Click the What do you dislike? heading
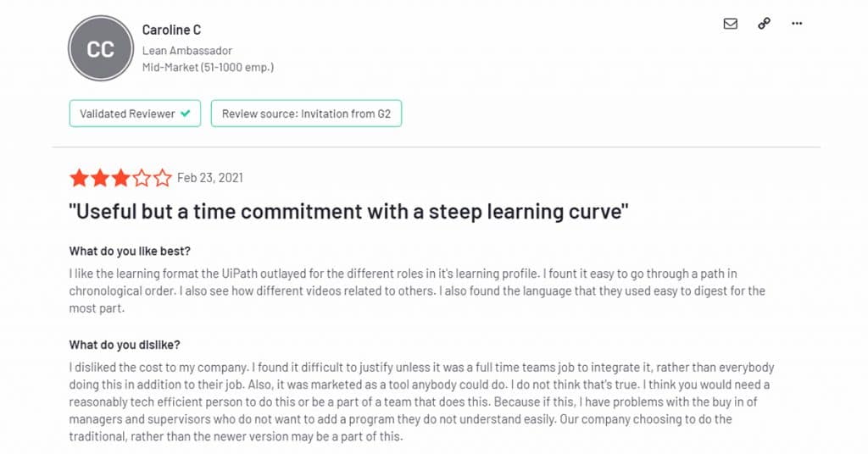The height and width of the screenshot is (454, 868). tap(125, 345)
